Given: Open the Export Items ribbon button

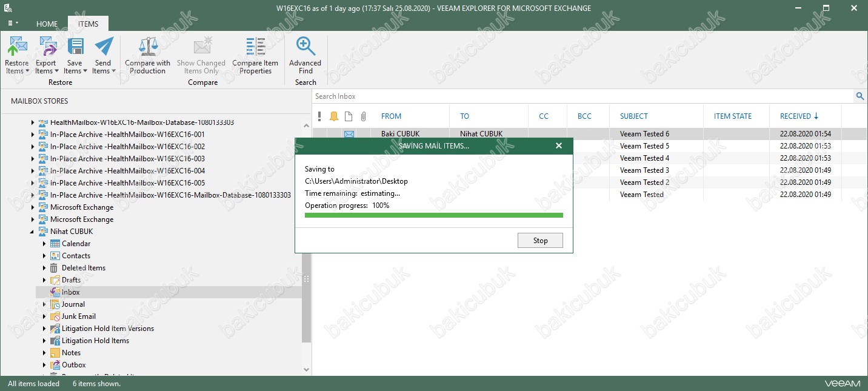Looking at the screenshot, I should pyautogui.click(x=46, y=55).
